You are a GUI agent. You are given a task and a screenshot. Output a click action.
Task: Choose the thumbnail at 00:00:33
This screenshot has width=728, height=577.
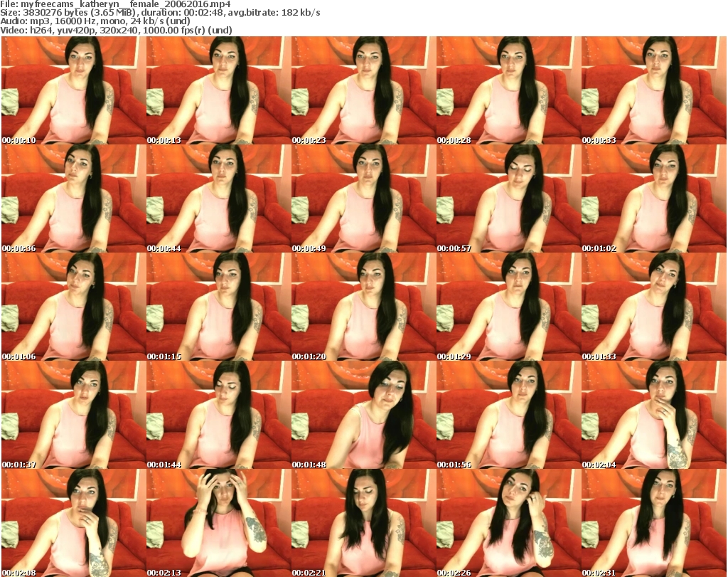click(654, 90)
